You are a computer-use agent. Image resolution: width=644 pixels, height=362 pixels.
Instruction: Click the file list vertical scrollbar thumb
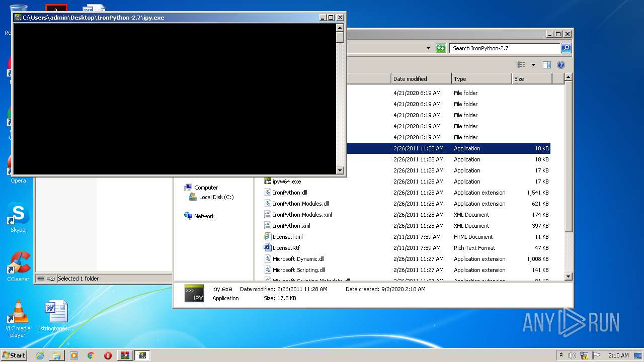(x=568, y=157)
